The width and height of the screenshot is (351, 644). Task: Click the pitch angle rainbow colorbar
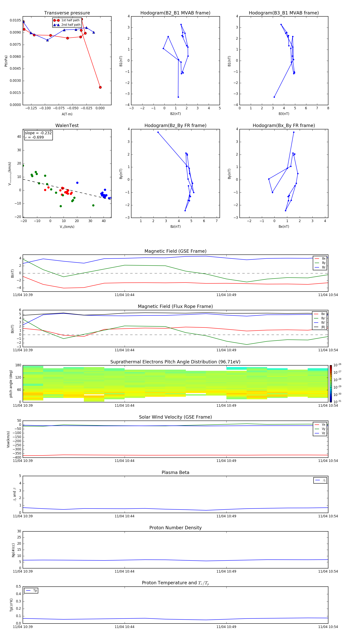[x=331, y=384]
